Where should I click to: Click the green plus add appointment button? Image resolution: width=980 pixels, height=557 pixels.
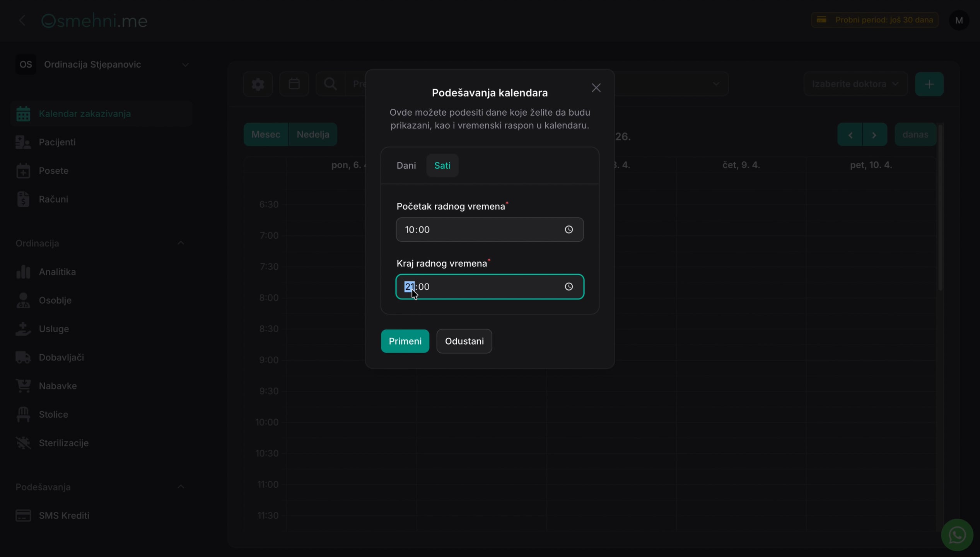(929, 84)
